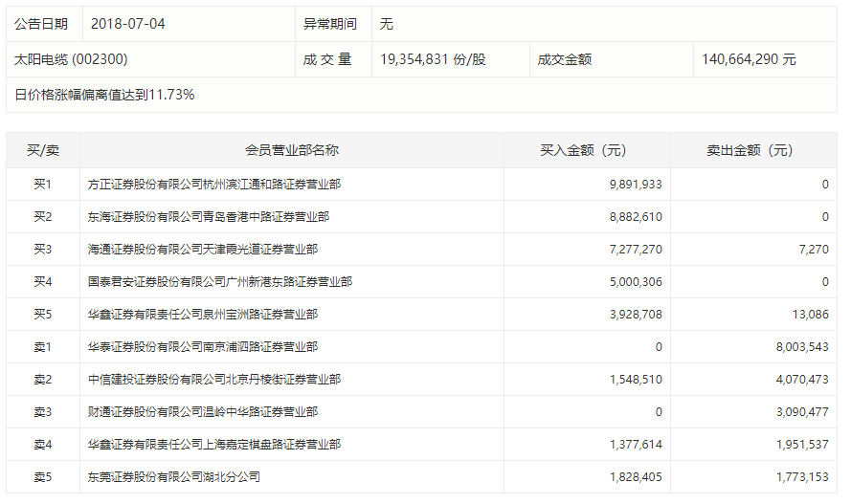Select 华泰证券 南京浦泗路 branch name
Viewport: 851px width, 504px height.
[x=202, y=347]
